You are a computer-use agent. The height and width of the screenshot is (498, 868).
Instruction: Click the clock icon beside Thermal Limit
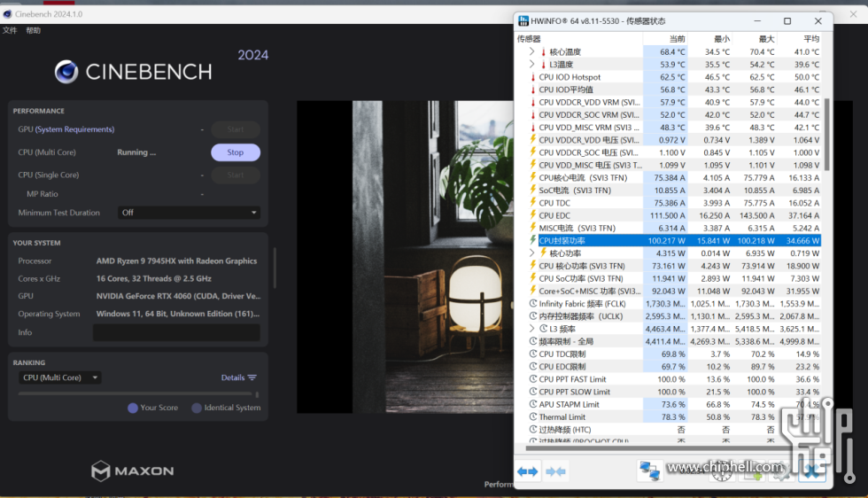pos(533,417)
